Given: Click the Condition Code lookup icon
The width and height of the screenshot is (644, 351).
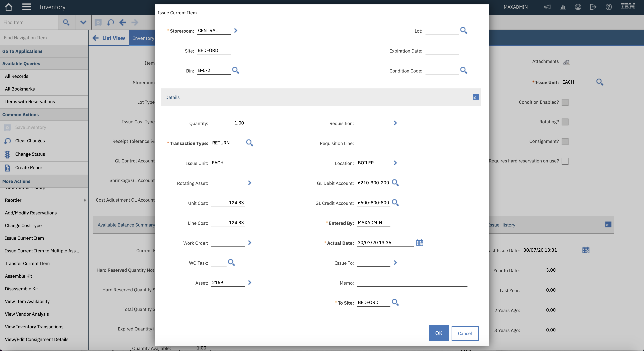Looking at the screenshot, I should [463, 70].
